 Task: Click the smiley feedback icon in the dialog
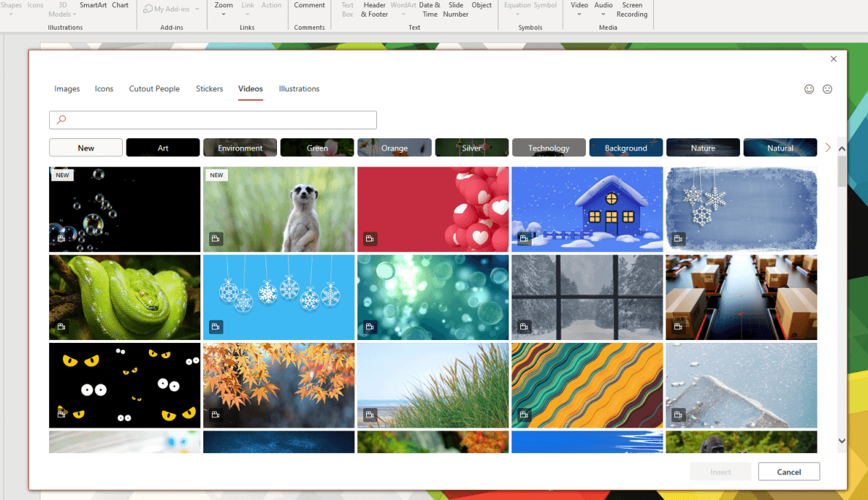tap(809, 89)
